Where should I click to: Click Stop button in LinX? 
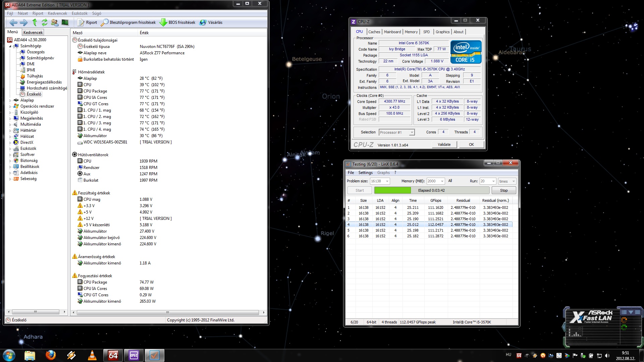[x=504, y=190]
